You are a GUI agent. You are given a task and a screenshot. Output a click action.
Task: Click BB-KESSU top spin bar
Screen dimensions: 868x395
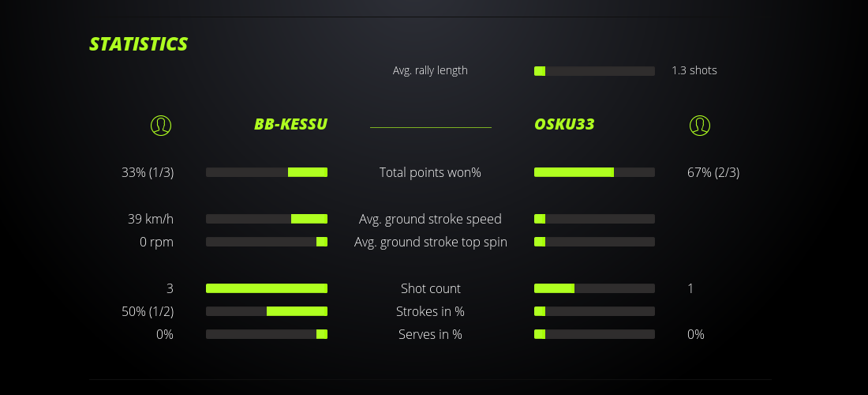[267, 242]
